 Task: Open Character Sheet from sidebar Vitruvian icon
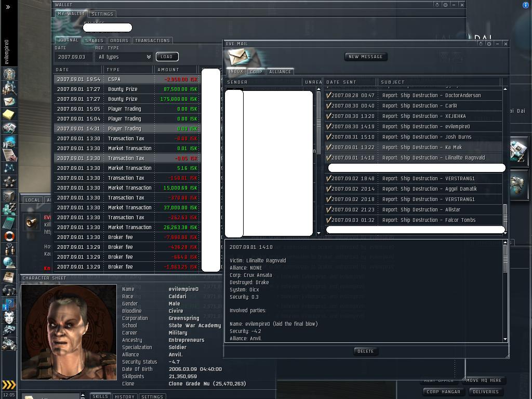(9, 74)
